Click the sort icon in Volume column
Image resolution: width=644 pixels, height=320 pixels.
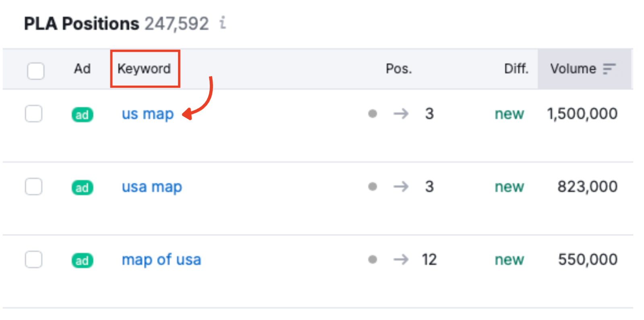tap(609, 69)
